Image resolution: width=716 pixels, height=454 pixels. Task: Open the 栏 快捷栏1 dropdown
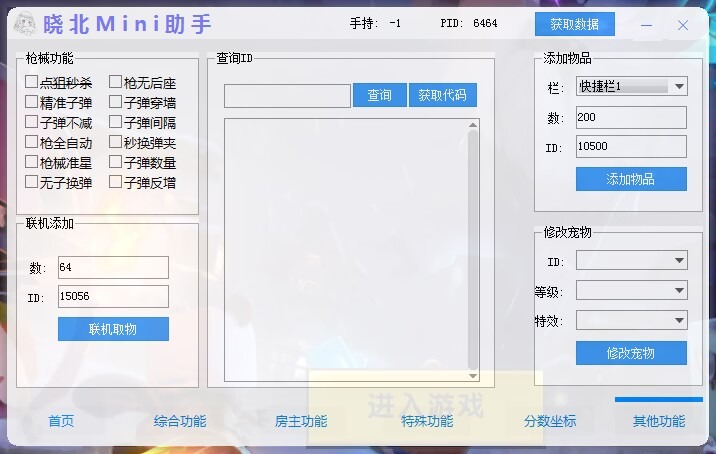pos(632,86)
